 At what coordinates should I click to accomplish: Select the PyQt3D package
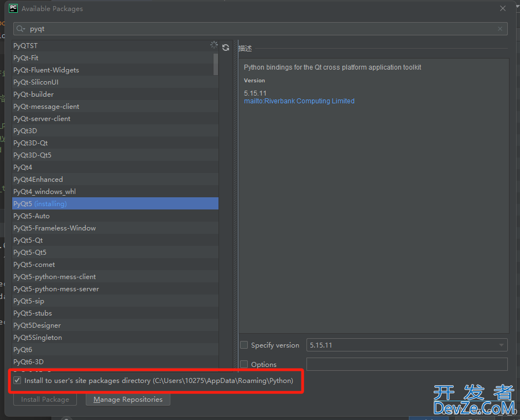[x=115, y=131]
